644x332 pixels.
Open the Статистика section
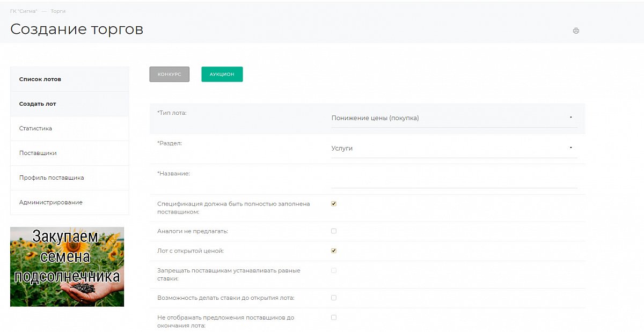(x=35, y=129)
